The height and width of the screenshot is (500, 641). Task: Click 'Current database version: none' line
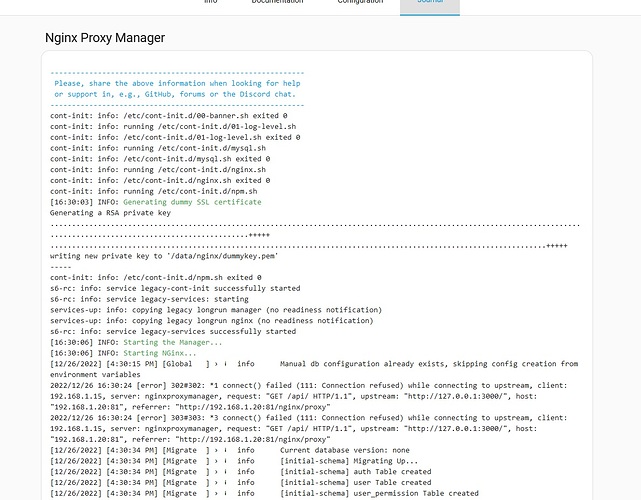click(x=230, y=450)
